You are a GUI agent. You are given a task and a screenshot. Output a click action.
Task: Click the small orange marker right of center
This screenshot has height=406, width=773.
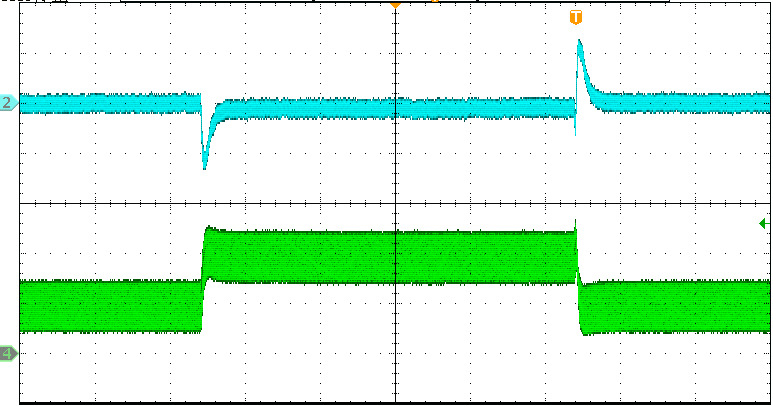tap(435, 2)
